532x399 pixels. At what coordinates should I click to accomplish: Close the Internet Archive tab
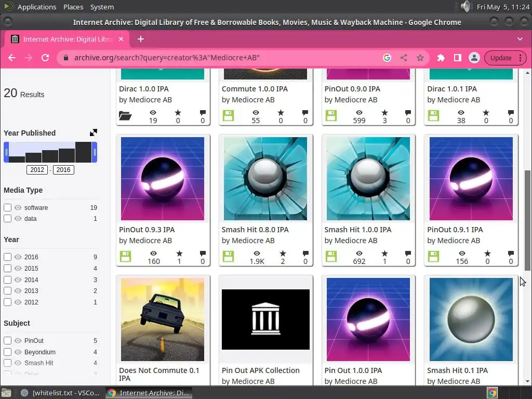tap(121, 39)
